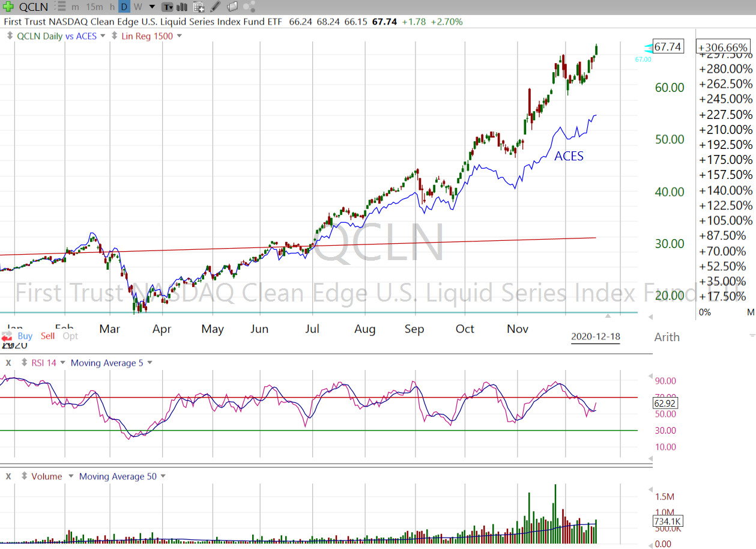
Task: Click the red trade arrows icon
Action: [7, 336]
